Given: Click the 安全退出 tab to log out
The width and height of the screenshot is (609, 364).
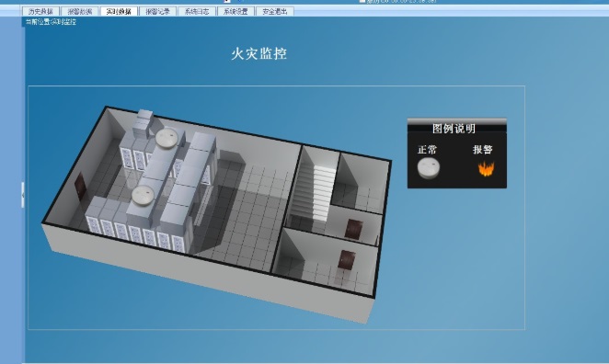Looking at the screenshot, I should 274,12.
